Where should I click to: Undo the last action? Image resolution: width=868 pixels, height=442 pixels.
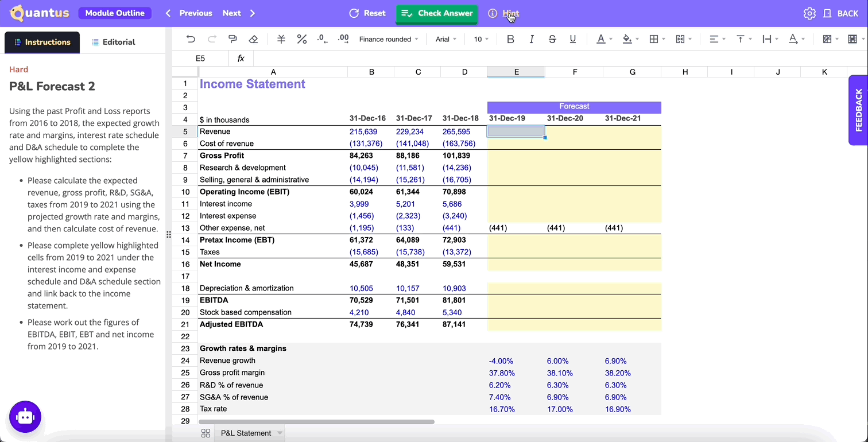click(x=191, y=39)
